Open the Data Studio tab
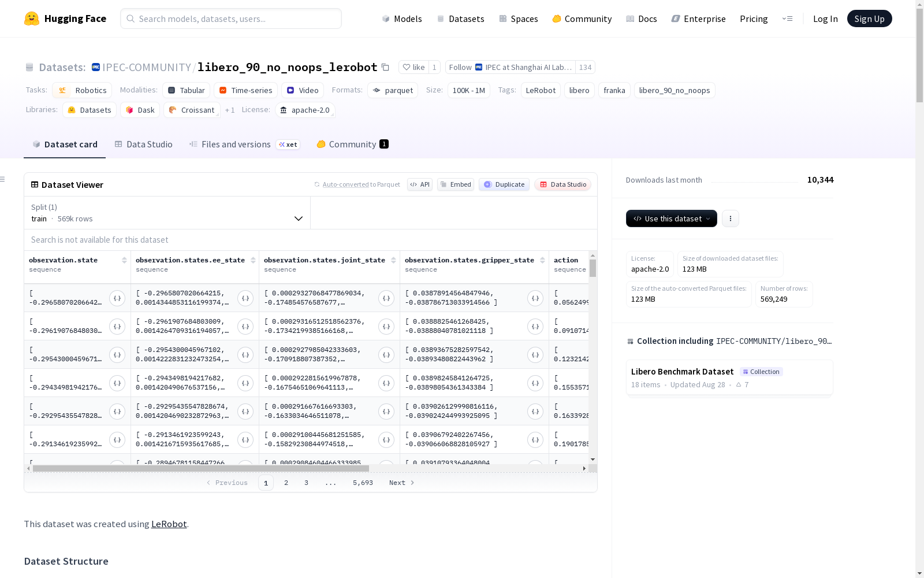The width and height of the screenshot is (924, 578). [x=144, y=144]
